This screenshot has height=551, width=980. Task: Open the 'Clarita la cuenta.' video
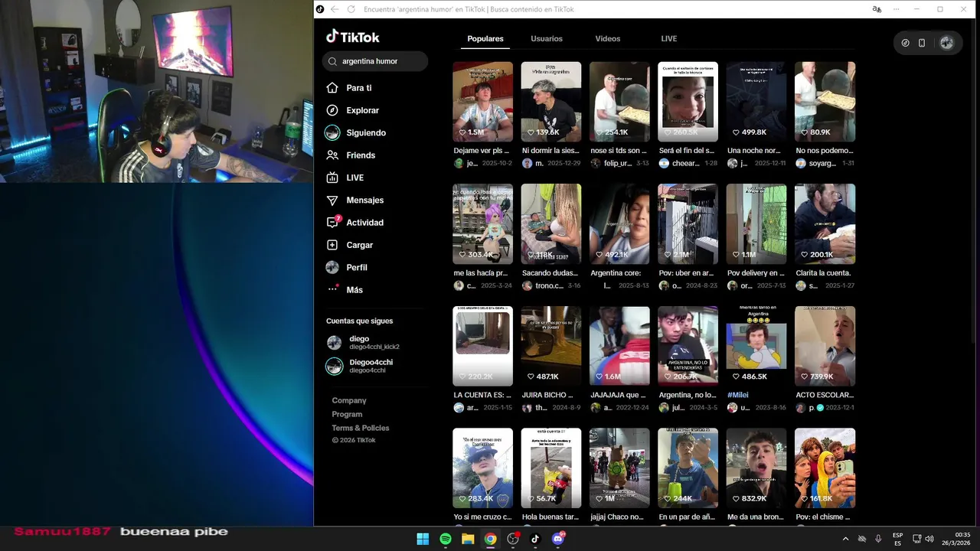pyautogui.click(x=825, y=223)
